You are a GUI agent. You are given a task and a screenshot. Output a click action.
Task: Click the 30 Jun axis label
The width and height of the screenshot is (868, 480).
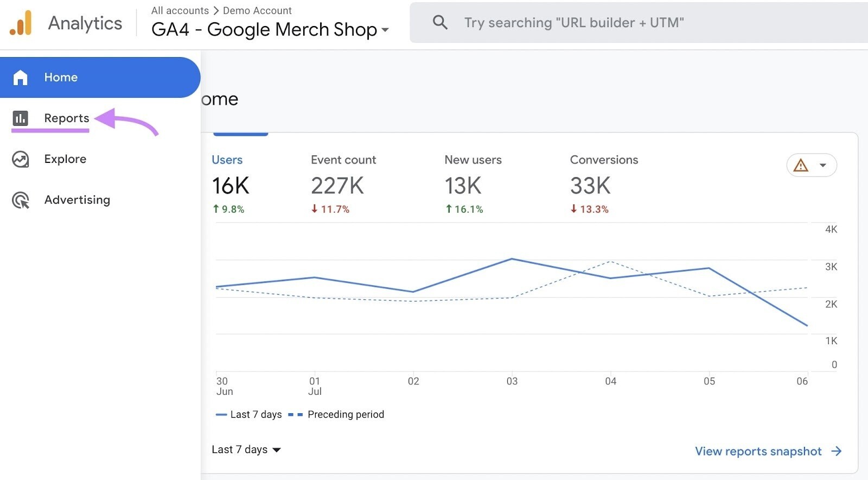[225, 386]
